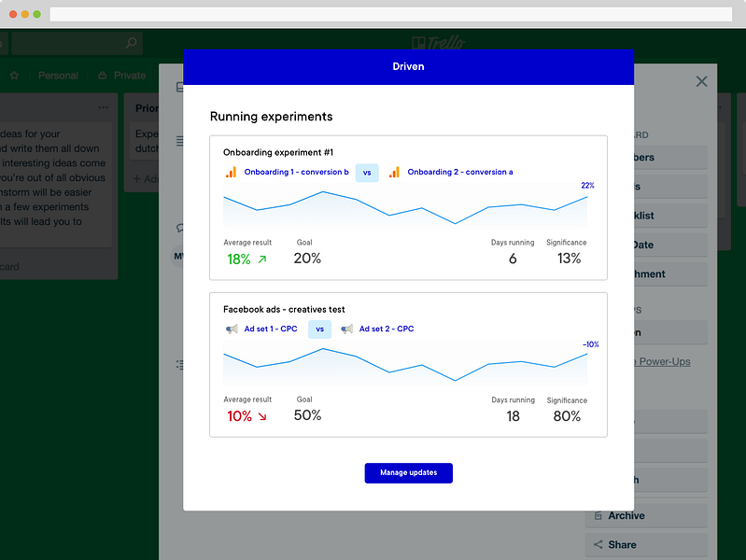Screen dimensions: 746x560
Task: Click the Onboarding experiment line chart
Action: (x=405, y=208)
